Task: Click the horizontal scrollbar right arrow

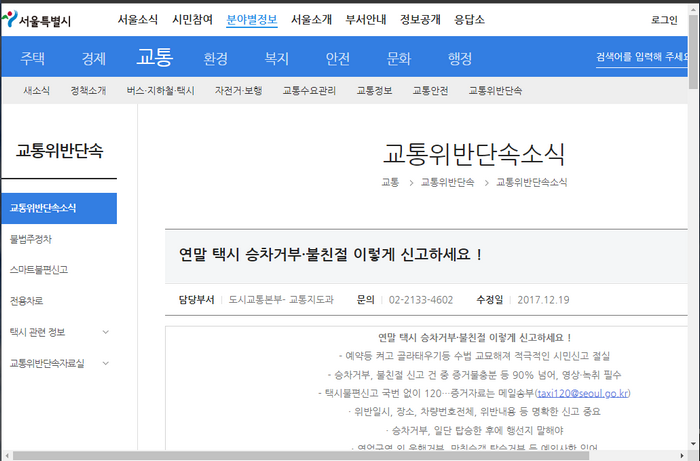Action: point(682,456)
